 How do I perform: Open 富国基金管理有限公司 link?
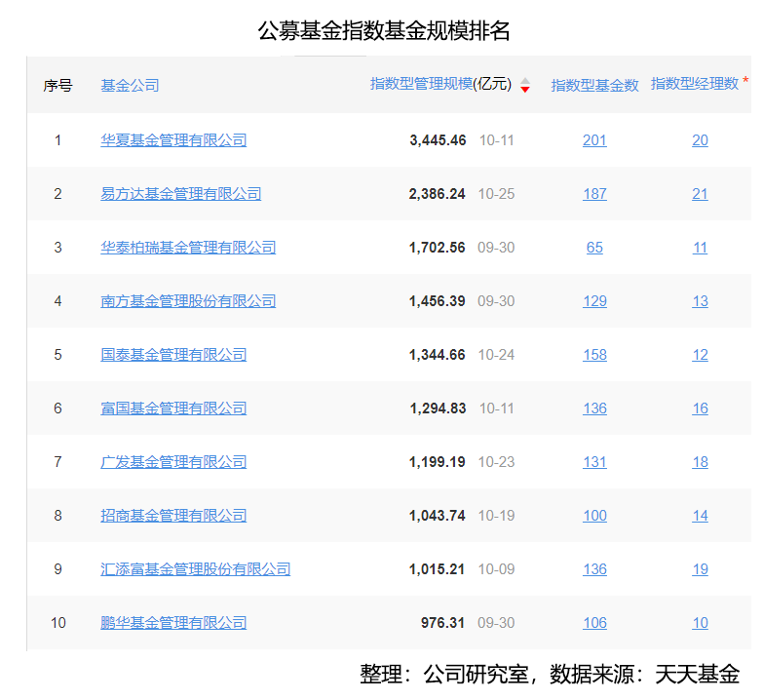[173, 408]
